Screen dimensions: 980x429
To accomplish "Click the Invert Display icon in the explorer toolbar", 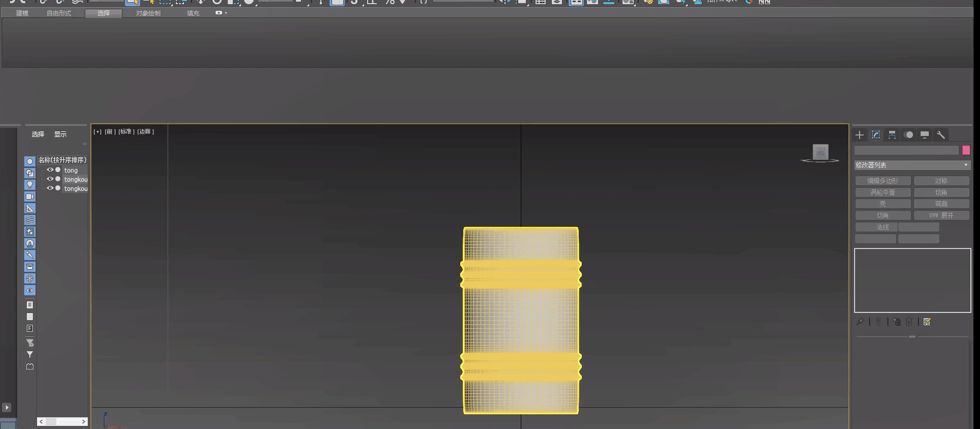I will (30, 329).
